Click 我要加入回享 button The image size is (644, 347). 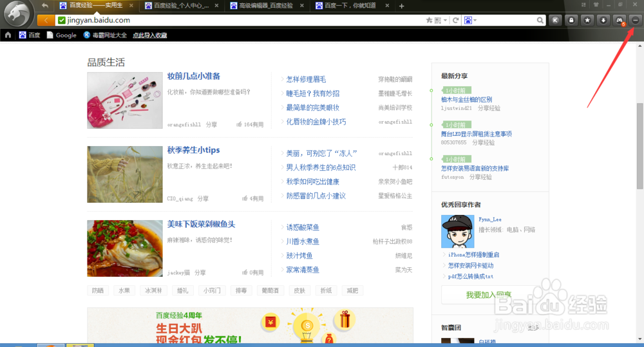tap(489, 294)
